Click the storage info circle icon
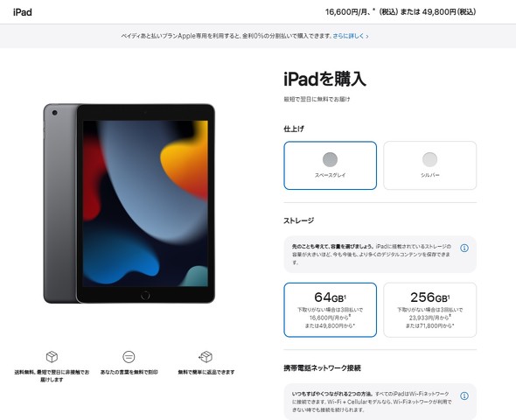Image resolution: width=516 pixels, height=420 pixels. click(464, 248)
